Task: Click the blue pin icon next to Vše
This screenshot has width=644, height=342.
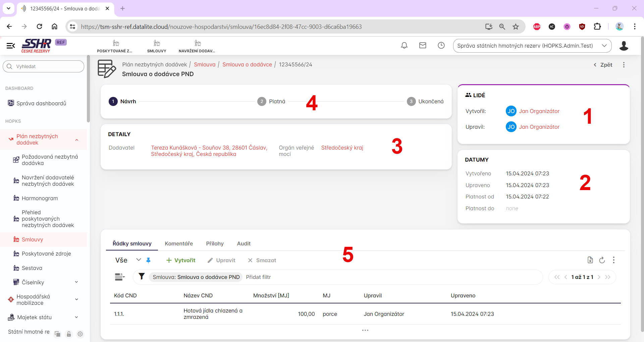Action: (x=148, y=260)
